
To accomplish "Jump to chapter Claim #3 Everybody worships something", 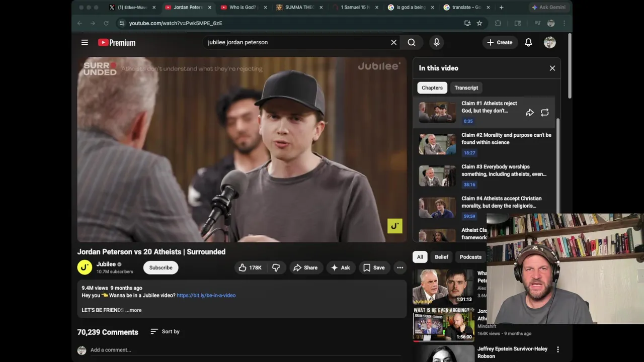I will tap(485, 175).
